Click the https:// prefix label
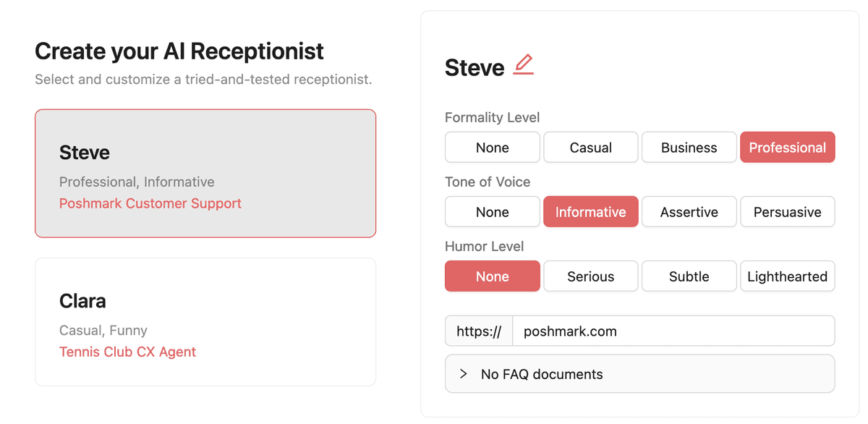 click(478, 331)
